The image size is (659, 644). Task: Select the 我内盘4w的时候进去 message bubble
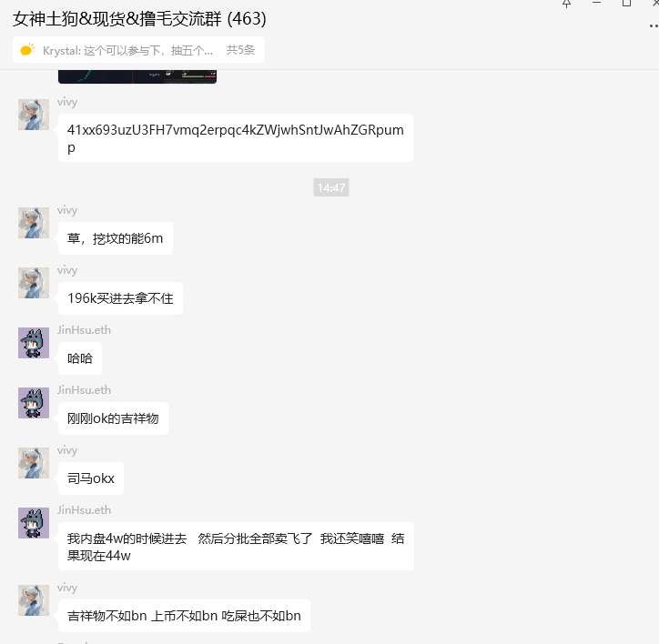pyautogui.click(x=236, y=547)
